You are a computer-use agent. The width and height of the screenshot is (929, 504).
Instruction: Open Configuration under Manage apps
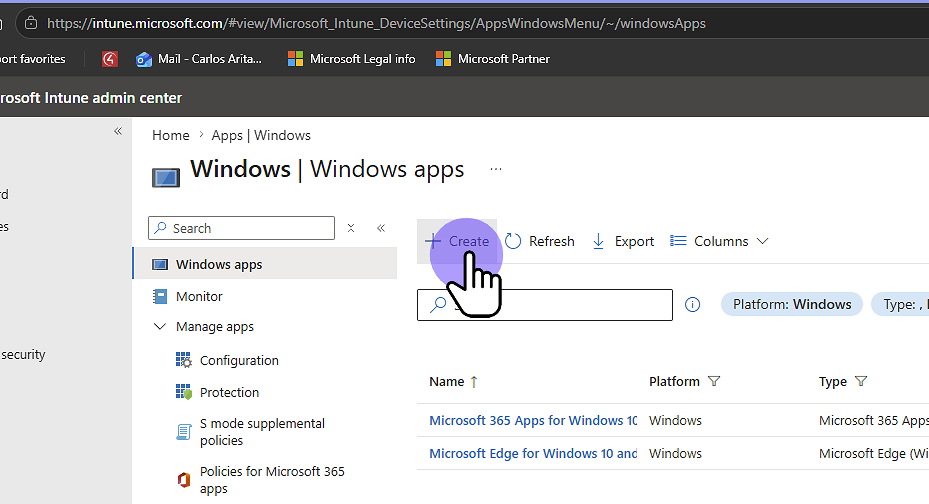pyautogui.click(x=239, y=360)
